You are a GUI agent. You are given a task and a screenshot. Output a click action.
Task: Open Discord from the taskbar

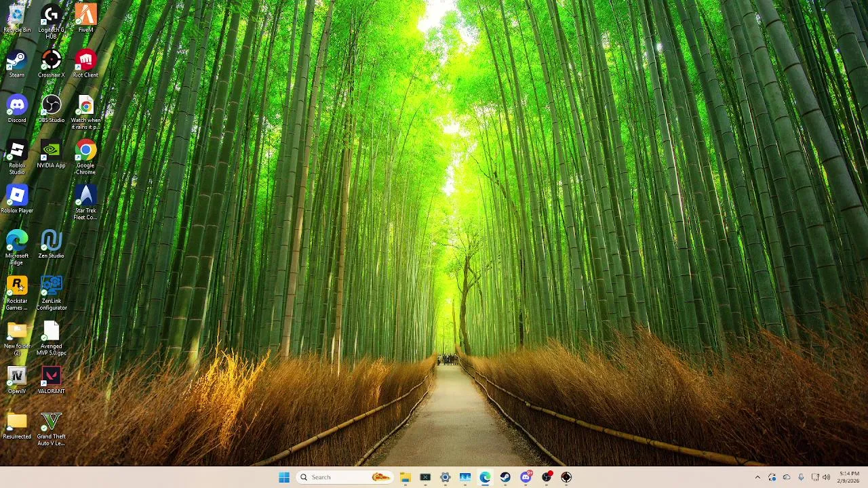click(x=526, y=477)
